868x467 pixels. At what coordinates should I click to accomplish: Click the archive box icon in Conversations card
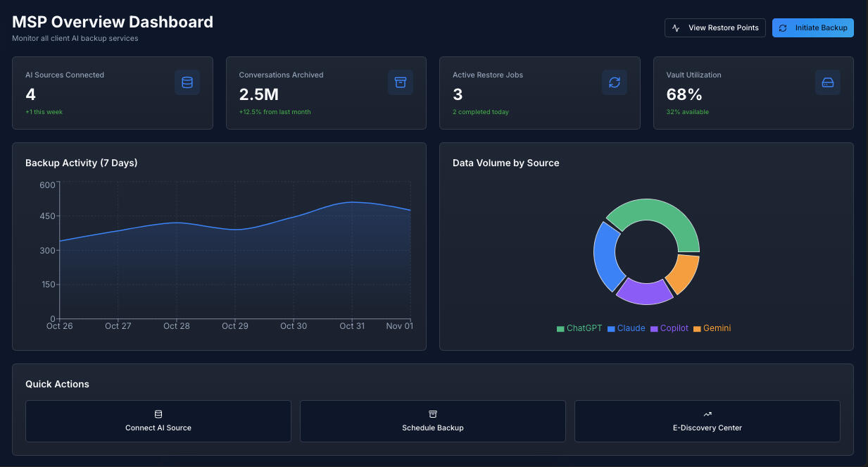click(x=400, y=82)
